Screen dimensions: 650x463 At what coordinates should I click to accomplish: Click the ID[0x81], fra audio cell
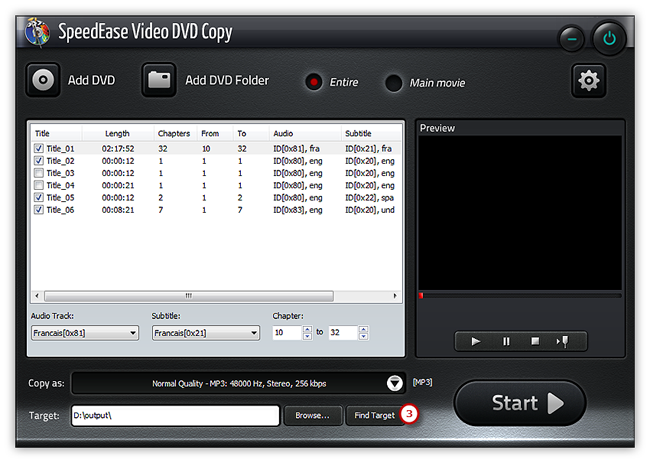click(x=296, y=148)
